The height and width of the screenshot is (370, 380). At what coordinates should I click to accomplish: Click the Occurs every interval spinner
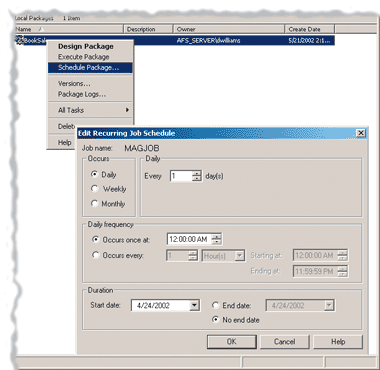(193, 256)
